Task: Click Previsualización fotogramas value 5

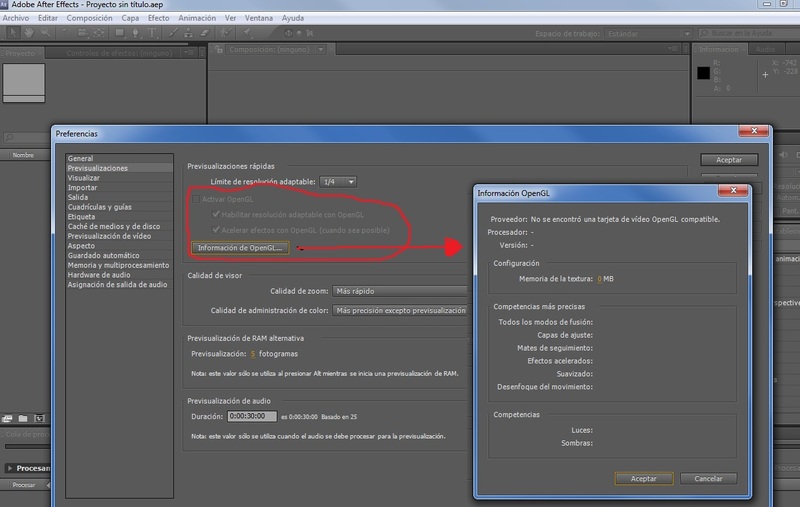Action: 253,354
